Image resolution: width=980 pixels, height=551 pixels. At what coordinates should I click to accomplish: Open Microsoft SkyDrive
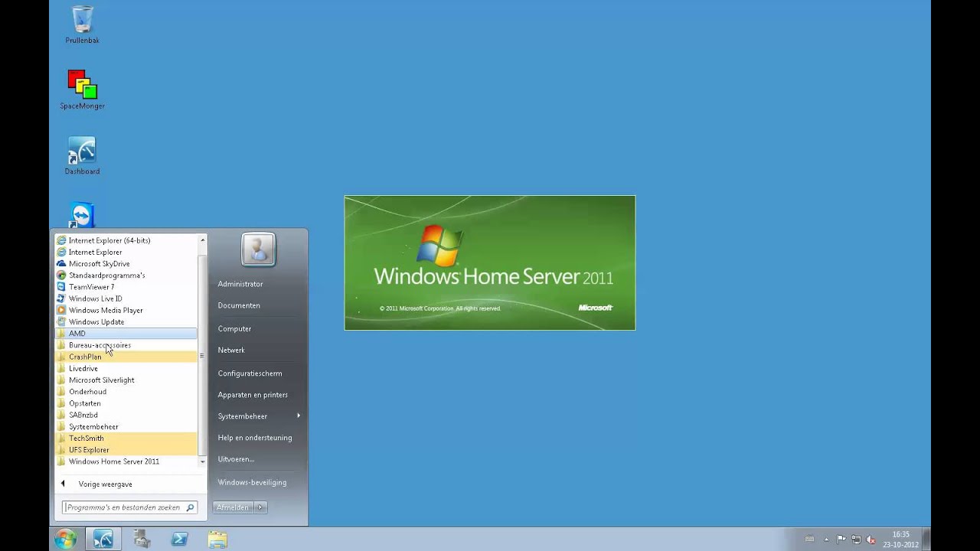(x=126, y=263)
